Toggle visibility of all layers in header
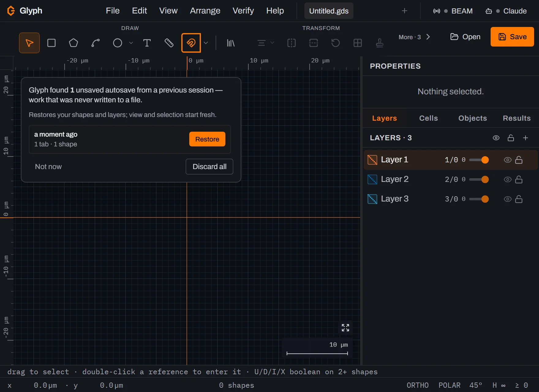Image resolution: width=539 pixels, height=392 pixels. point(496,138)
